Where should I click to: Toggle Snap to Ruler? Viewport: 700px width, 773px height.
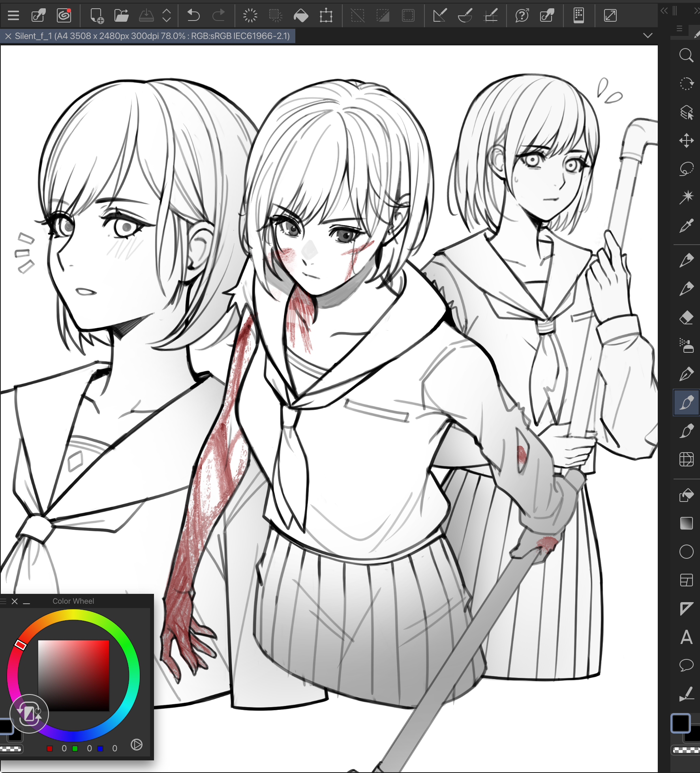[x=440, y=16]
